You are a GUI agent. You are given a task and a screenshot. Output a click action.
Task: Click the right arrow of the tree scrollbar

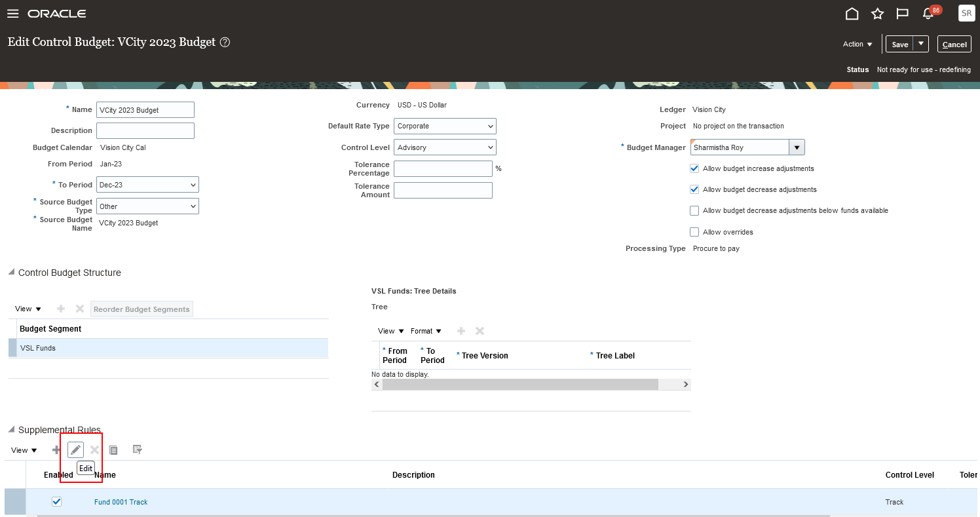686,385
